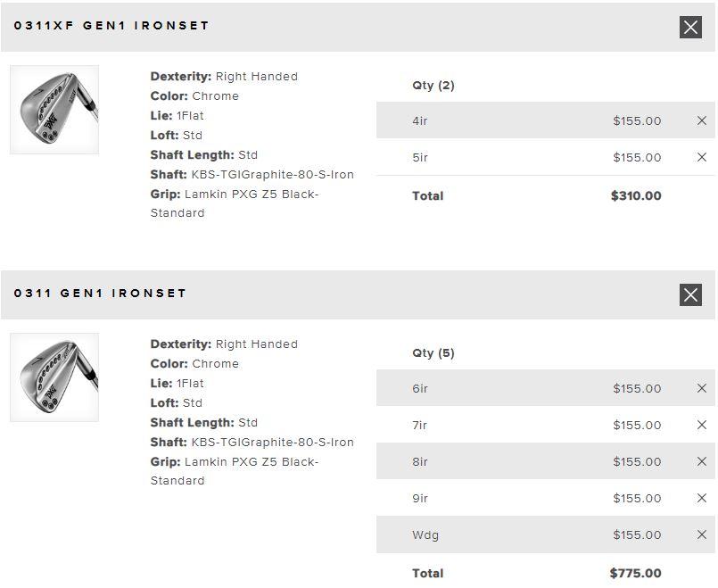This screenshot has height=588, width=718.
Task: Open the 0311XF iron product thumbnail
Action: pos(54,110)
